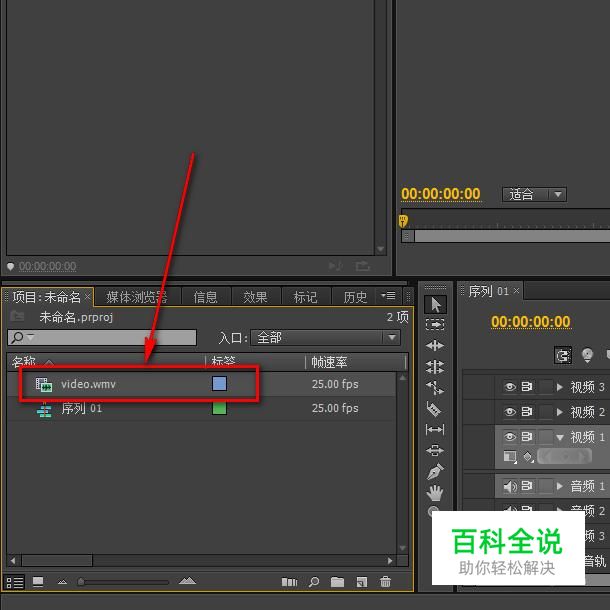Expand track 视频 3

pos(560,387)
